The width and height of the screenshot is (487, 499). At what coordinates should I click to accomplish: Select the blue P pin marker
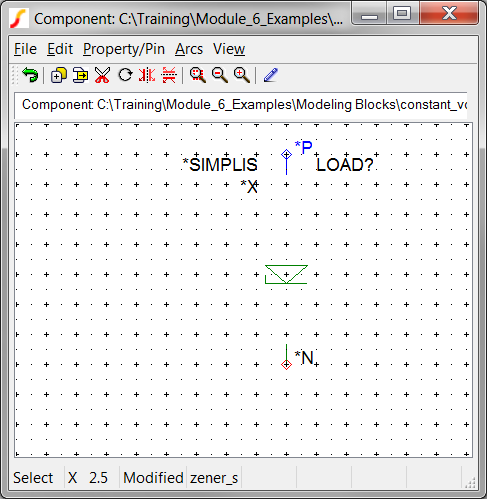(286, 154)
